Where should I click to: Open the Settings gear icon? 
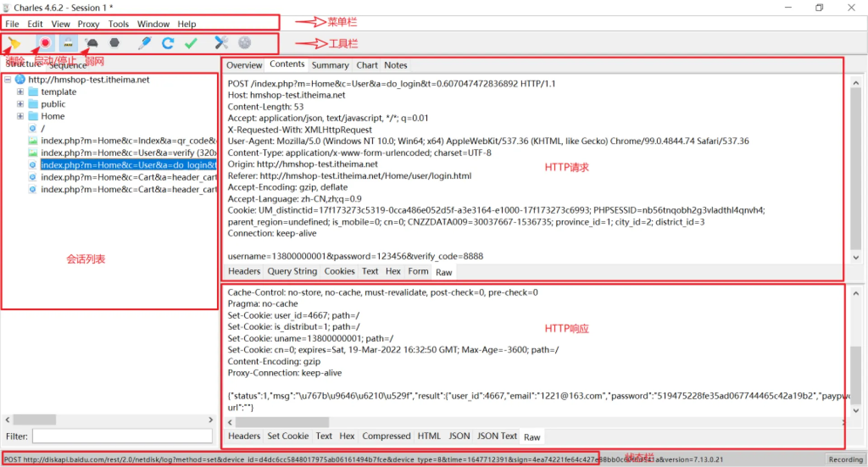tap(245, 42)
